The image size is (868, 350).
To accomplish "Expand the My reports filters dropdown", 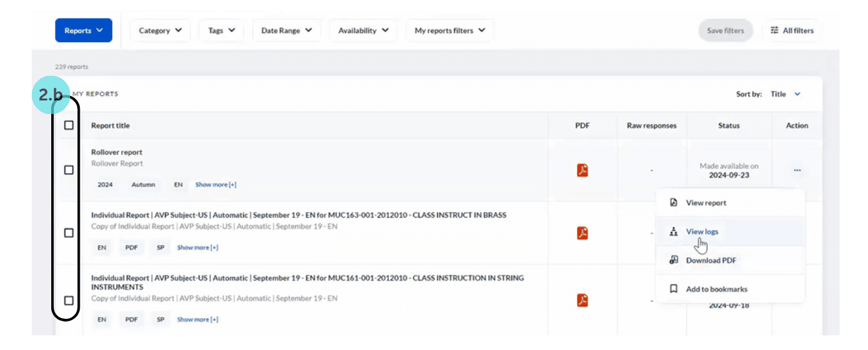I will click(x=450, y=30).
